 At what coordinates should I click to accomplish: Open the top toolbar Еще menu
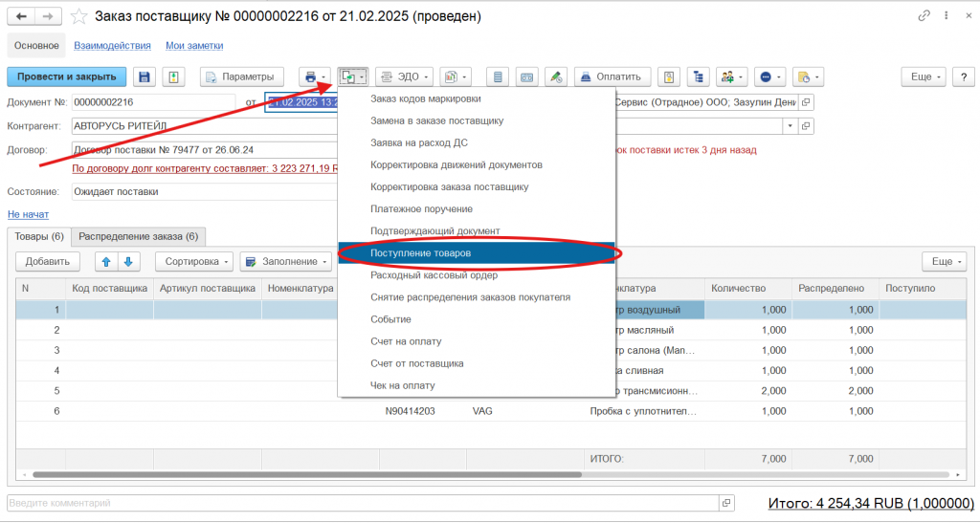pos(924,76)
